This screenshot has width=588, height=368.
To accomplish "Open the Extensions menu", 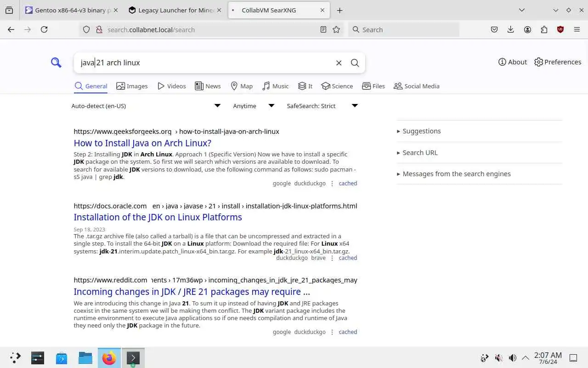I will pos(544,29).
